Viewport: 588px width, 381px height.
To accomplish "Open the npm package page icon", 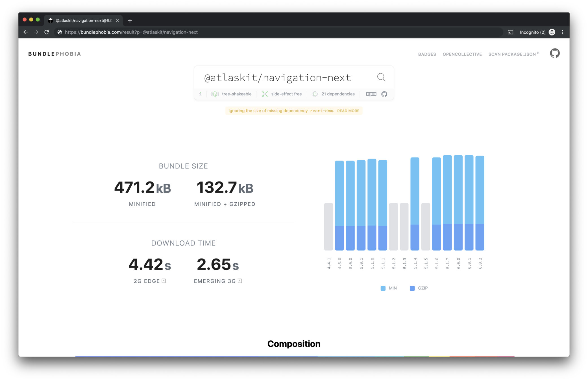I will coord(371,94).
